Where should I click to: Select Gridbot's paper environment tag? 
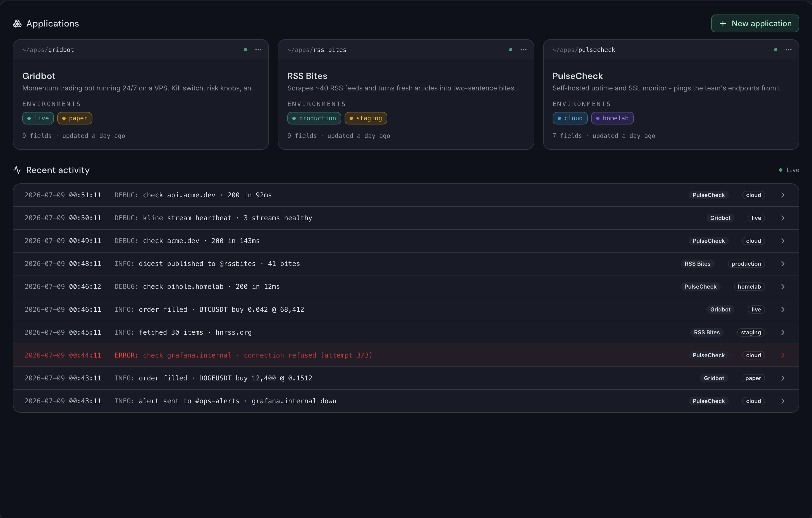click(x=75, y=118)
